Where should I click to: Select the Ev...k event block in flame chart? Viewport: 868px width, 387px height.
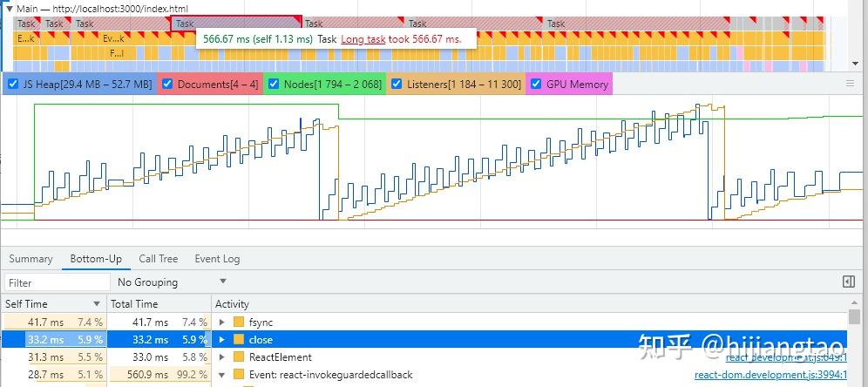click(113, 38)
